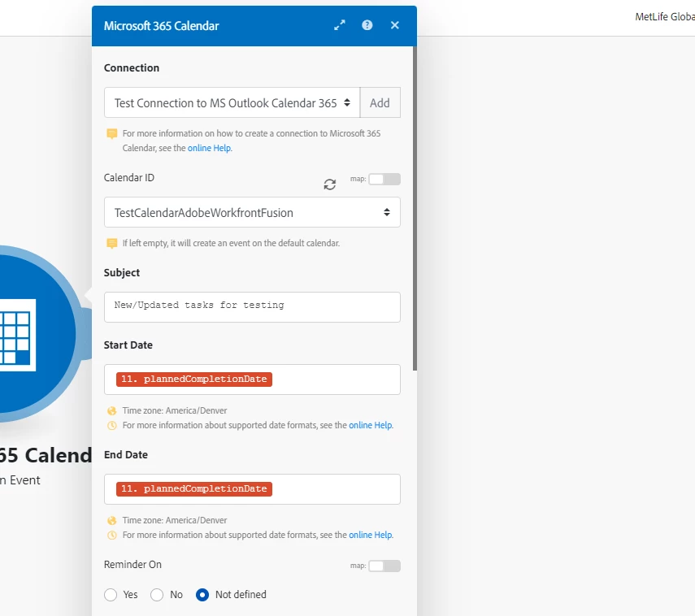Image resolution: width=695 pixels, height=616 pixels.
Task: Open online Help link under End Date
Action: click(371, 536)
